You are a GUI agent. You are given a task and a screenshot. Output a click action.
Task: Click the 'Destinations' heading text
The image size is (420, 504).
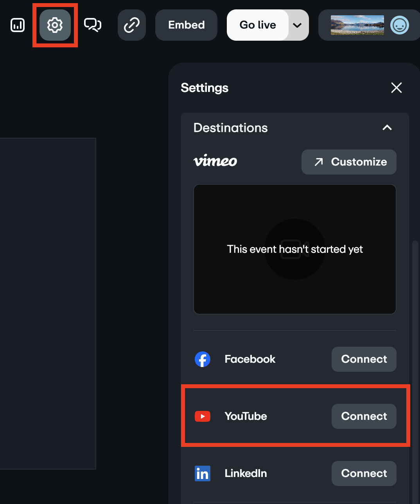click(x=231, y=128)
